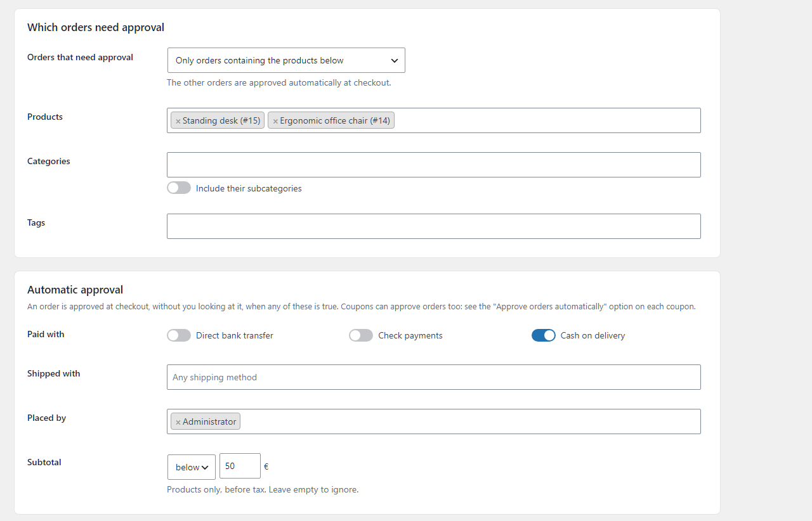Click 'Products only, before tax' help text
This screenshot has height=521, width=812.
[263, 489]
